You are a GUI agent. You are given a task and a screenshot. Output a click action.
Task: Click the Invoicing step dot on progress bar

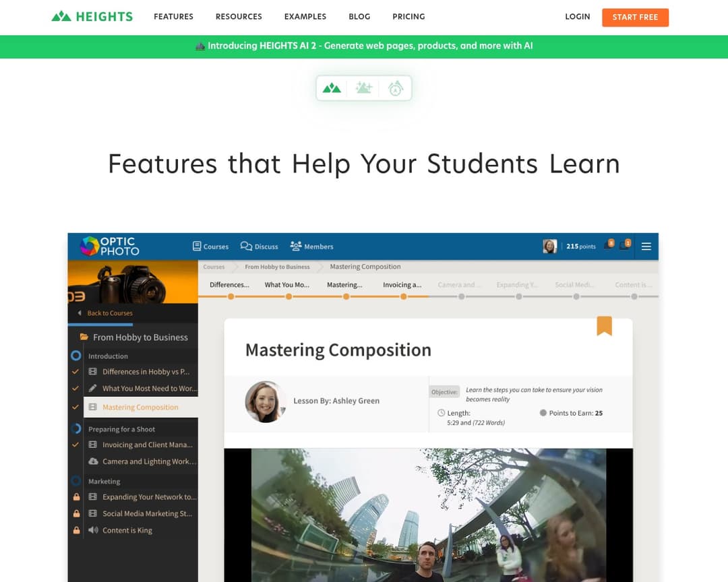[403, 296]
